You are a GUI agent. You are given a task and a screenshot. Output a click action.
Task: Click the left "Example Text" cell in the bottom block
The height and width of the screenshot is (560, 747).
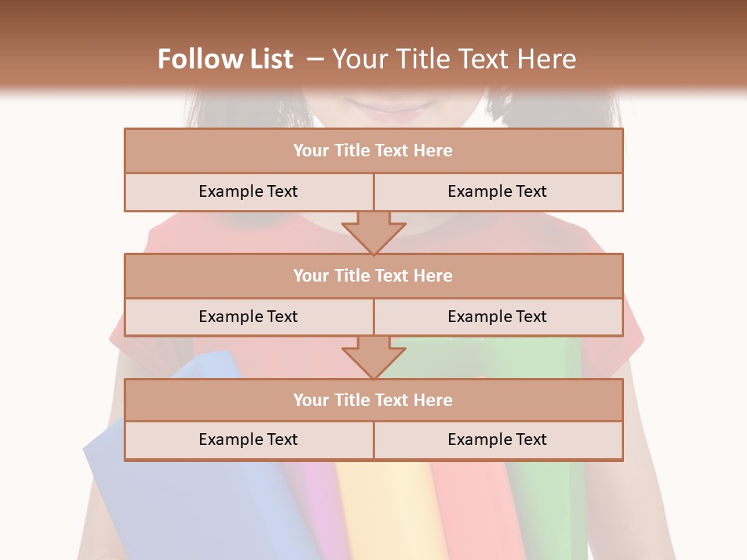point(249,440)
